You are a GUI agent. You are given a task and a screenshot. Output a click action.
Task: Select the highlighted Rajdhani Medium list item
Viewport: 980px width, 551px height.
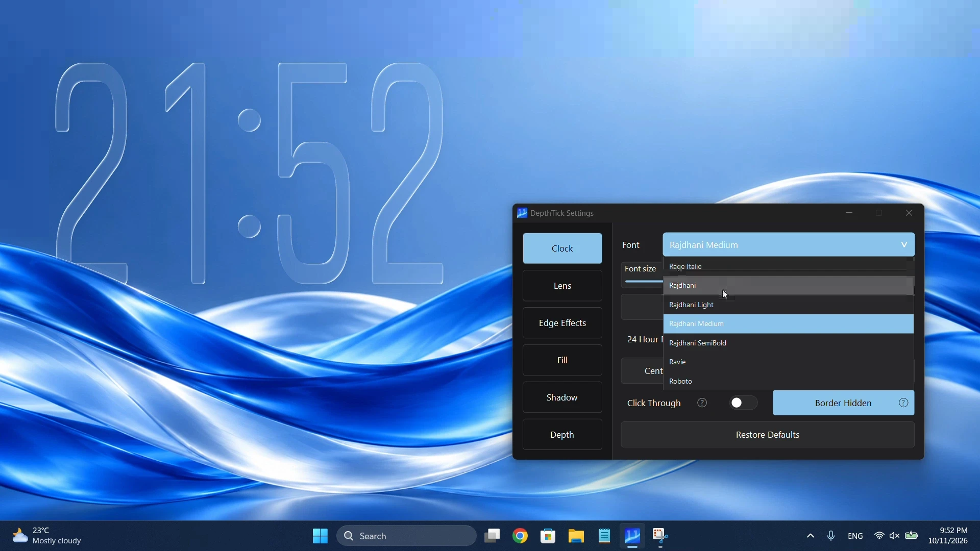pos(789,324)
